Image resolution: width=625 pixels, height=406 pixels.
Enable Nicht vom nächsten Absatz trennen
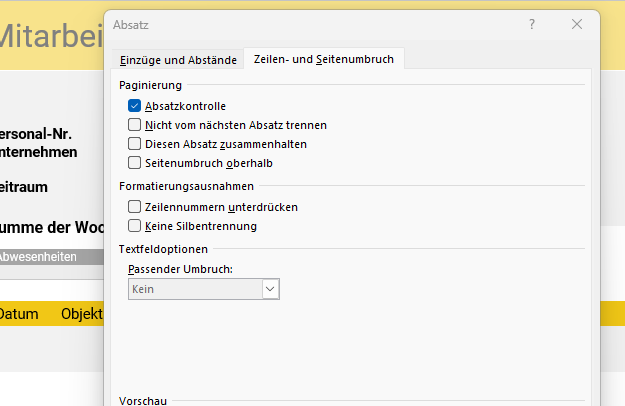point(135,125)
